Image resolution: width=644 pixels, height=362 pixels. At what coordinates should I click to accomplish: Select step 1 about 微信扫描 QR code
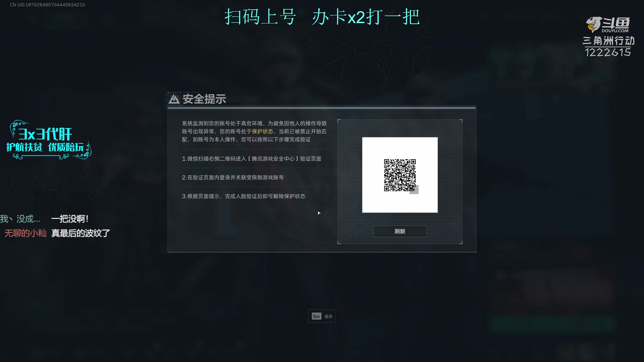(x=252, y=159)
